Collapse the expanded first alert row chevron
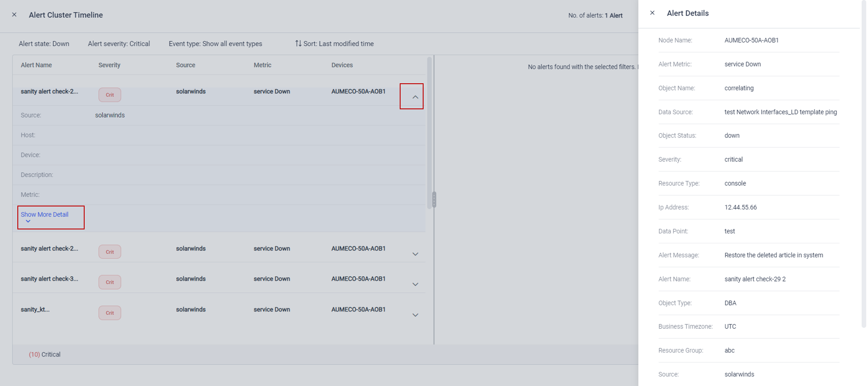The width and height of the screenshot is (868, 386). pos(415,97)
